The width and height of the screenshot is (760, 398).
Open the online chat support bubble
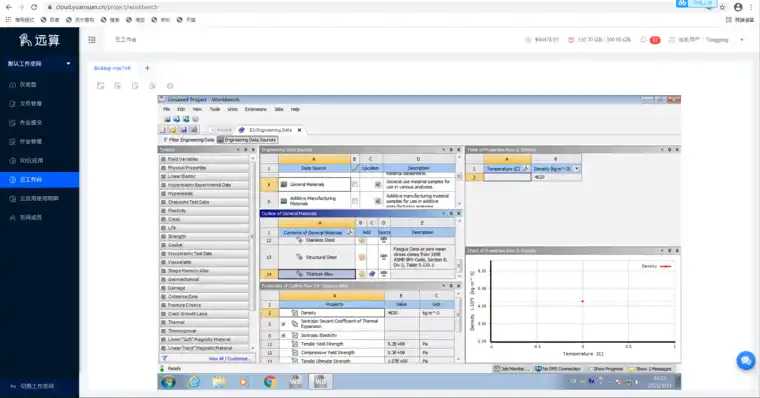pos(745,360)
